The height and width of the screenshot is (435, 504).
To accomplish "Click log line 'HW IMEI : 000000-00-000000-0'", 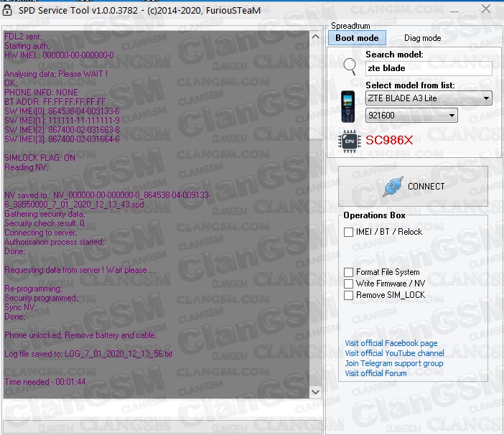I will click(x=59, y=55).
